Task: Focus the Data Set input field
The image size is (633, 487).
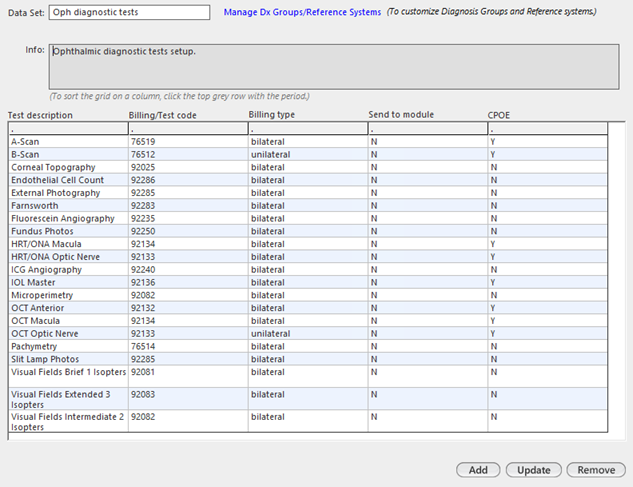Action: click(129, 12)
